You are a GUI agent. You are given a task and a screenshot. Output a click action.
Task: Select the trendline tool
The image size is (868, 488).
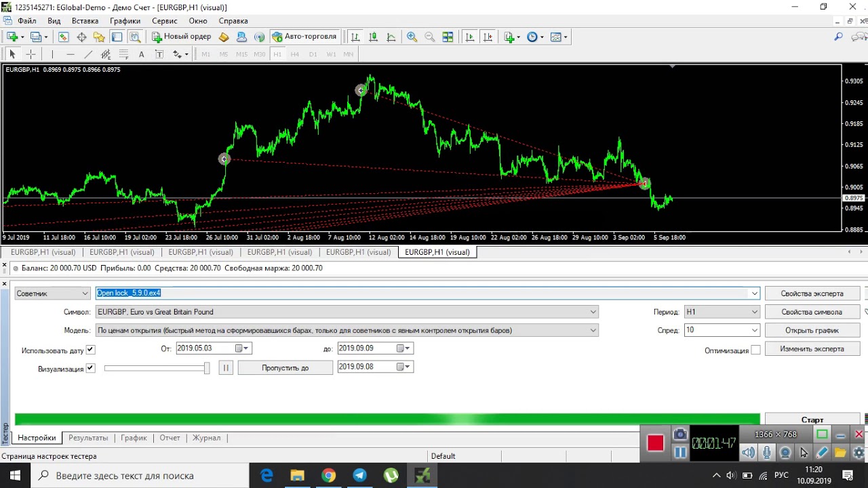[x=88, y=54]
